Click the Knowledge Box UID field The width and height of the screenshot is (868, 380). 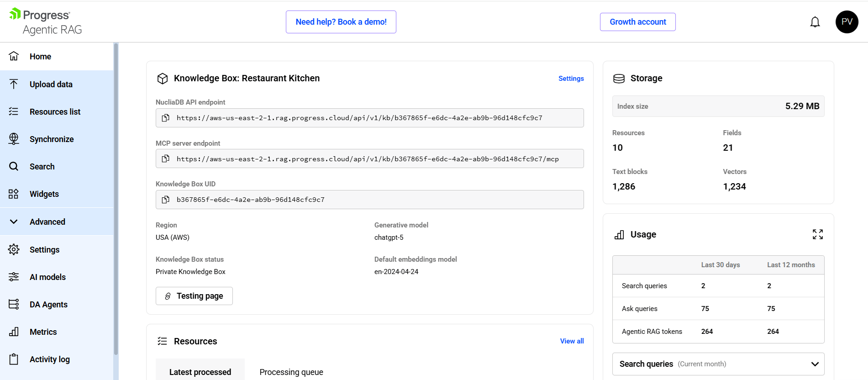tap(370, 200)
